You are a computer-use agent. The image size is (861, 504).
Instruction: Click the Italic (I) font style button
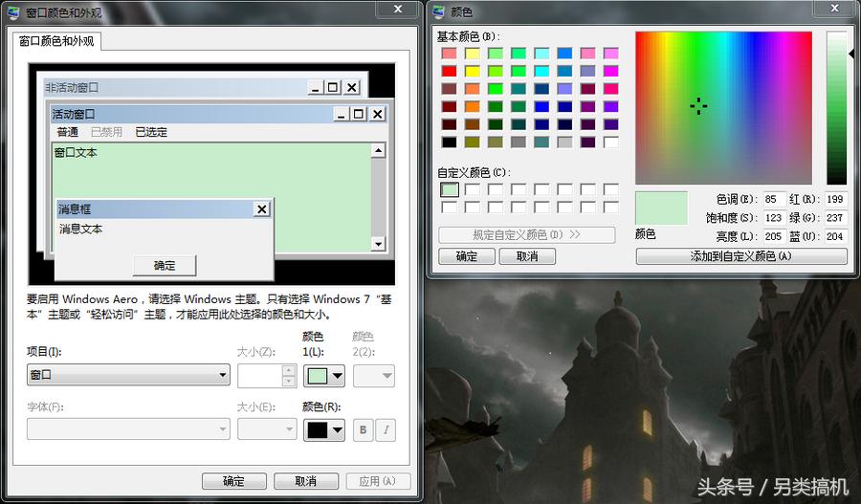point(386,430)
